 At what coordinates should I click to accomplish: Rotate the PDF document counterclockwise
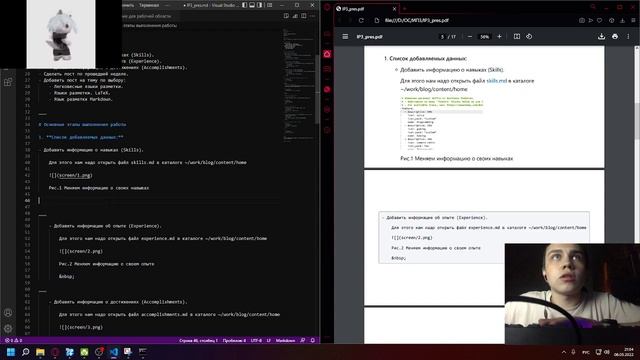(x=529, y=37)
